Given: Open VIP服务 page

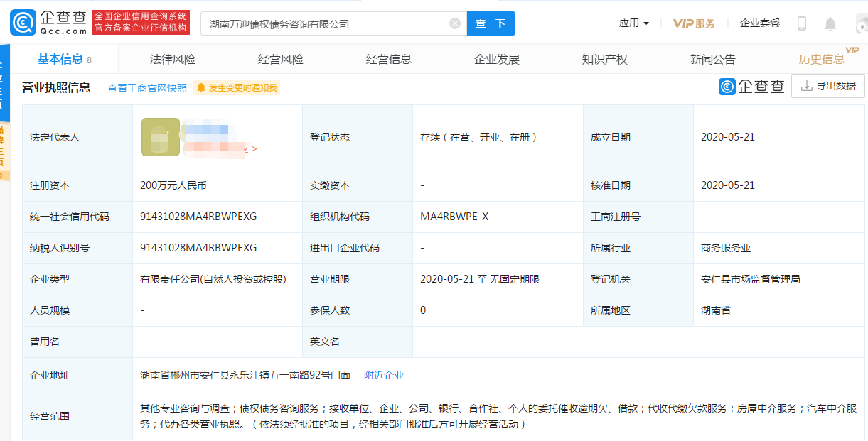Looking at the screenshot, I should coord(694,23).
